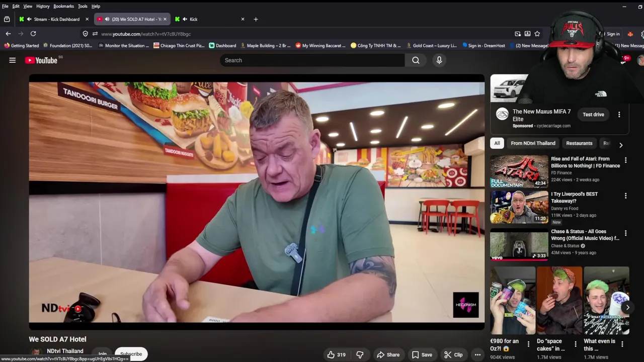This screenshot has height=362, width=644.
Task: Select From NDtvi Thailand filter chip
Action: click(x=533, y=143)
